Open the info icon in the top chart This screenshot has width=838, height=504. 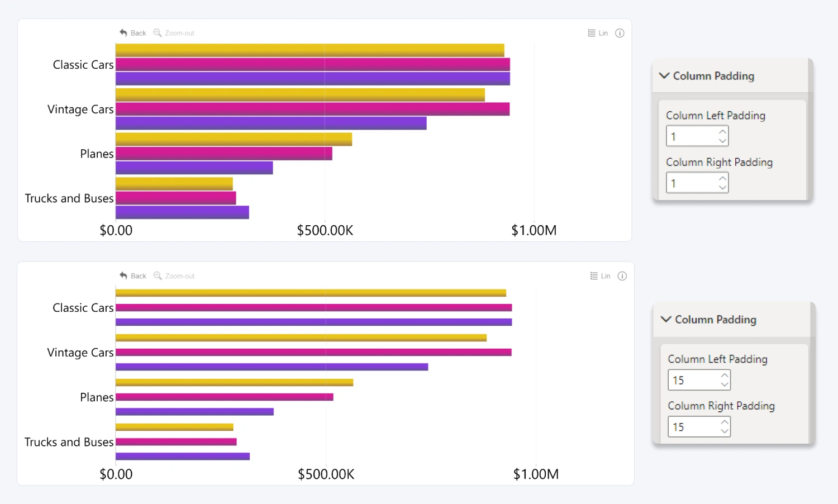620,33
